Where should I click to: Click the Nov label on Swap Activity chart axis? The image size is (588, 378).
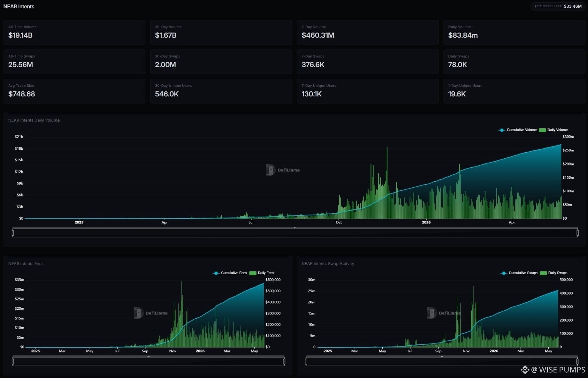click(x=466, y=351)
